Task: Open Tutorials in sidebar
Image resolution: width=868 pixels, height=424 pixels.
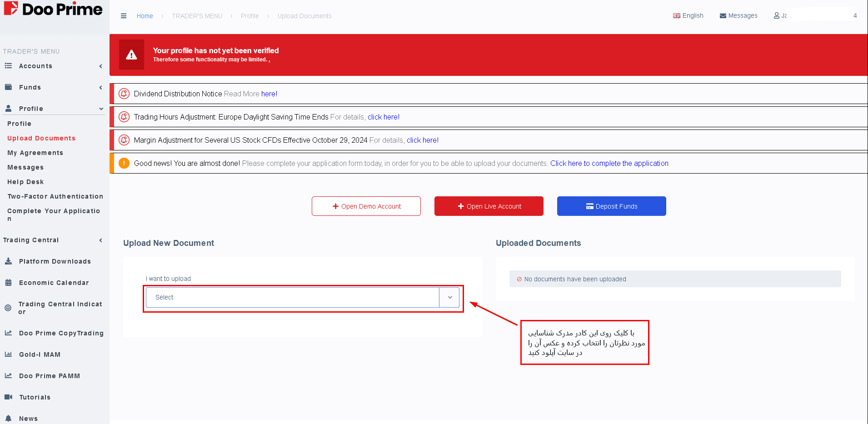Action: tap(35, 397)
